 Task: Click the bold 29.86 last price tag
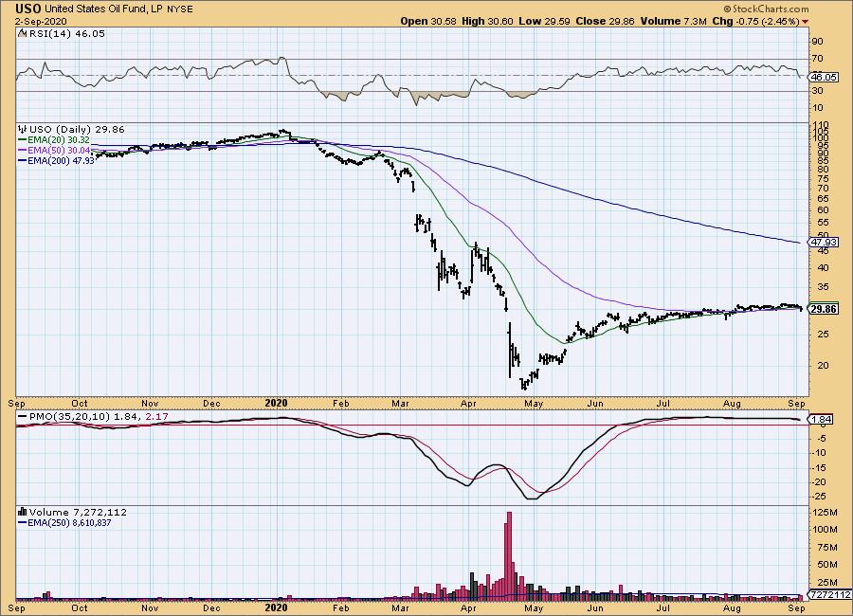824,309
